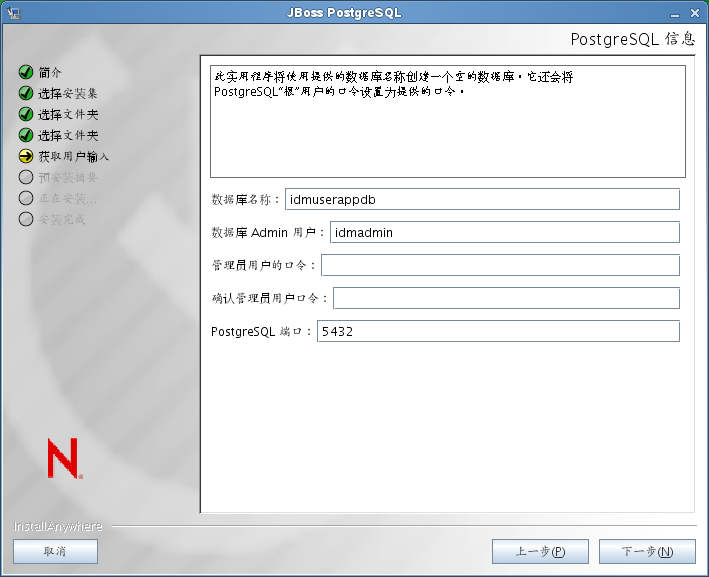Minimize the JBoss PostgreSQL window
The image size is (709, 577).
point(675,14)
